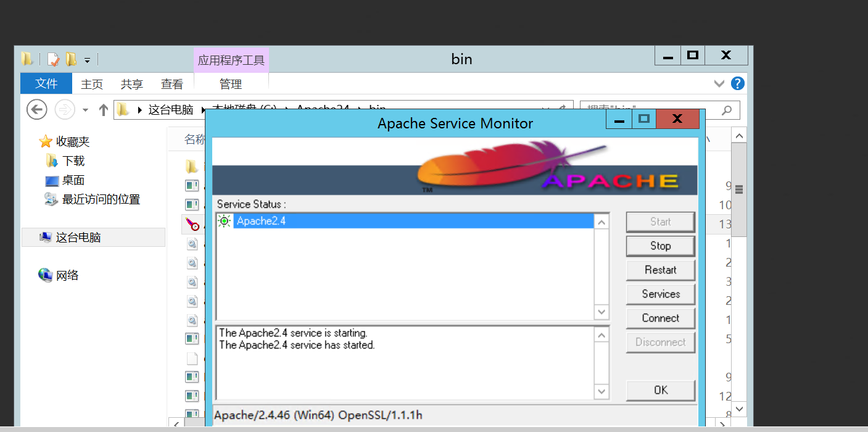The height and width of the screenshot is (432, 868).
Task: Click the folder icon in Explorer title bar
Action: 27,59
